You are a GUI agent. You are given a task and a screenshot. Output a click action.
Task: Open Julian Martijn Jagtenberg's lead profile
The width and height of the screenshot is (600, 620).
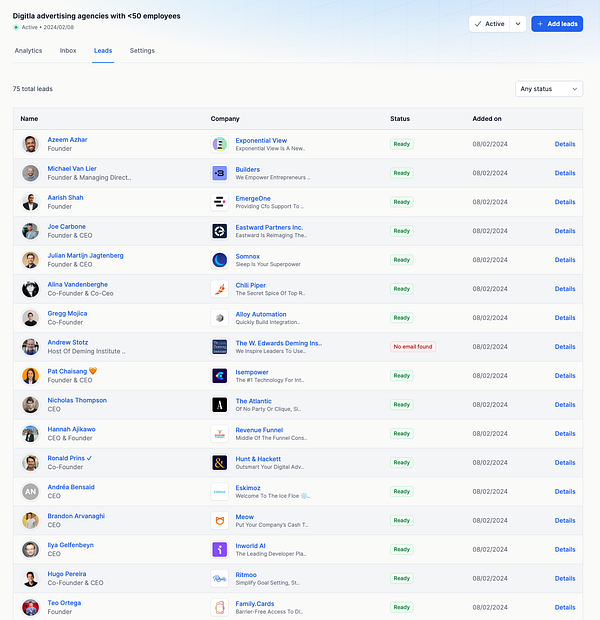coord(85,255)
